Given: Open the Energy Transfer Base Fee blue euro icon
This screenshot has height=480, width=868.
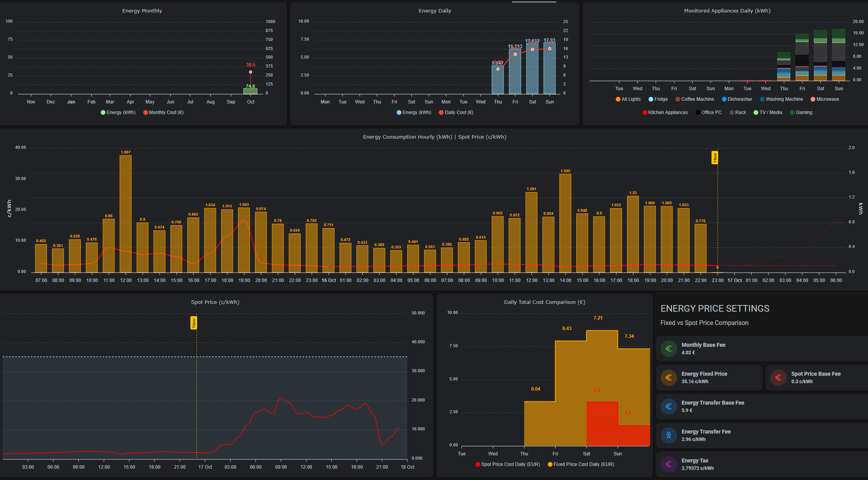Looking at the screenshot, I should (668, 407).
